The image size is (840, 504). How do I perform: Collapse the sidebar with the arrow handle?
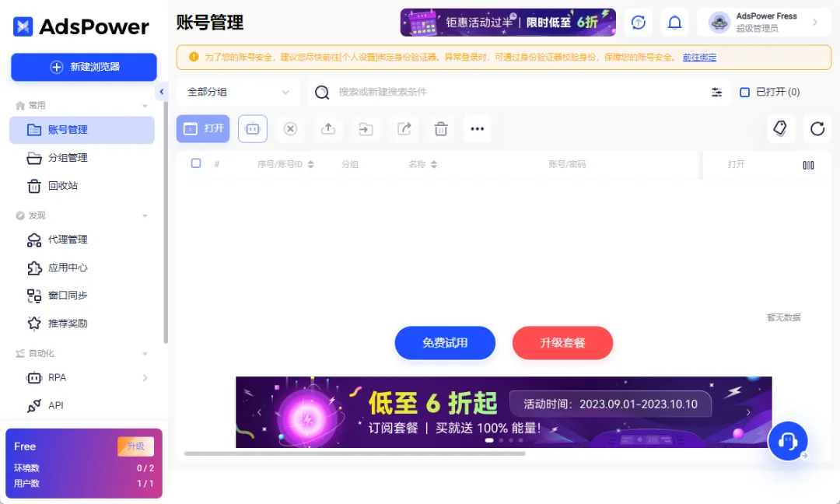(x=161, y=92)
